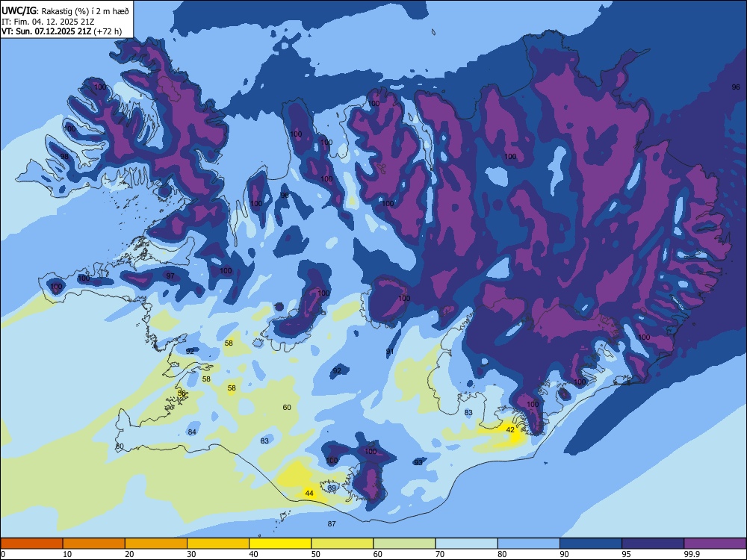
Task: Click the bright yellow 40–50 legend swatch
Action: click(280, 544)
